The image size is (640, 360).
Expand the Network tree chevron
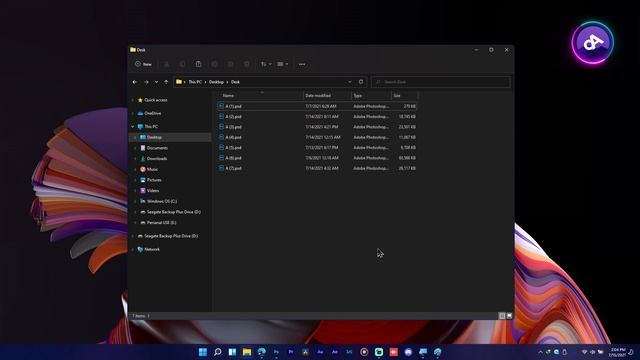point(133,249)
